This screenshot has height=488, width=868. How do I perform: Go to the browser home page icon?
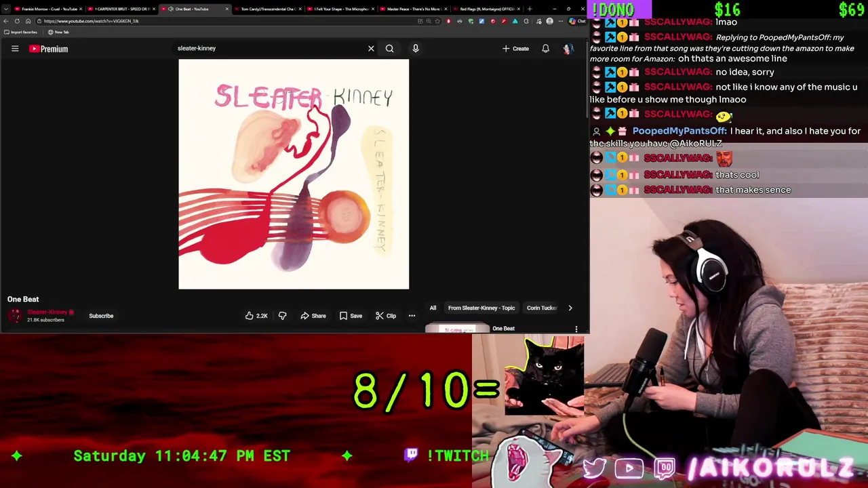(28, 21)
